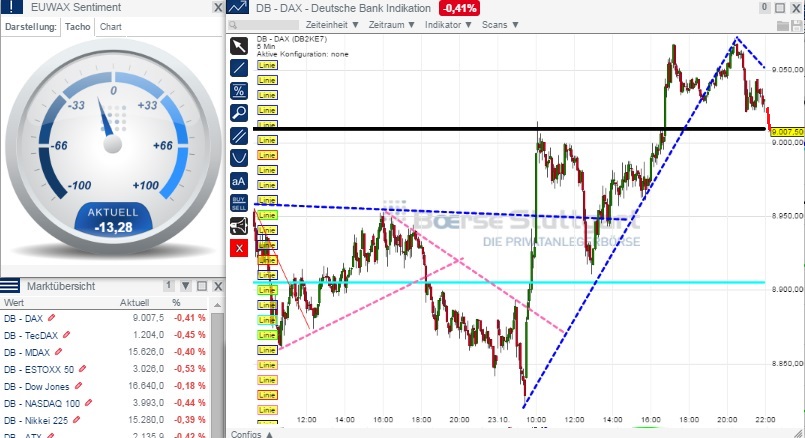This screenshot has width=805, height=438.
Task: Select the trend line drawing tool
Action: [239, 68]
